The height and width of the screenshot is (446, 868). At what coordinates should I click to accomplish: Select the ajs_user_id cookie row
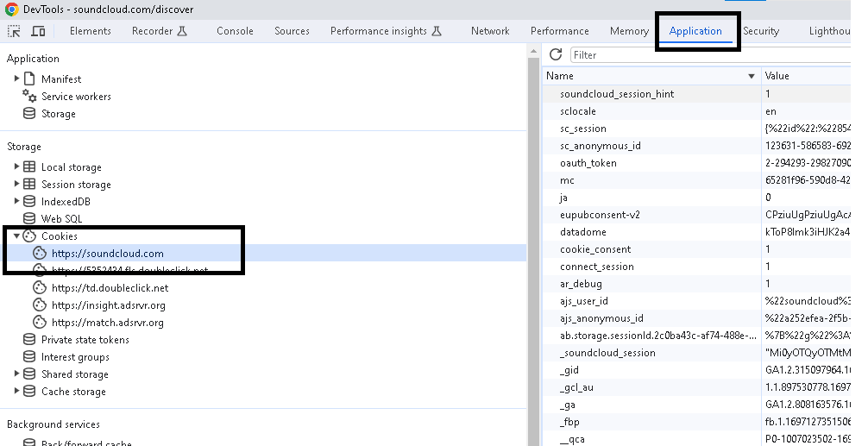coord(696,301)
